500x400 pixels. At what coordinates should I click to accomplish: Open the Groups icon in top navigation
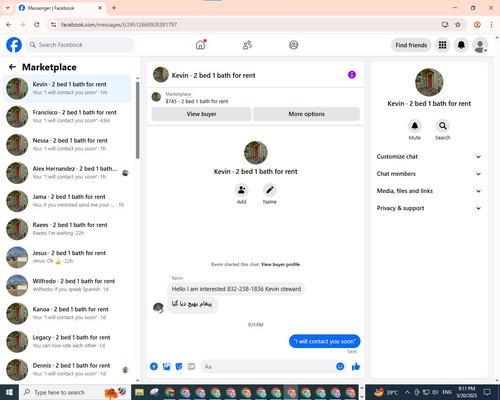[294, 45]
